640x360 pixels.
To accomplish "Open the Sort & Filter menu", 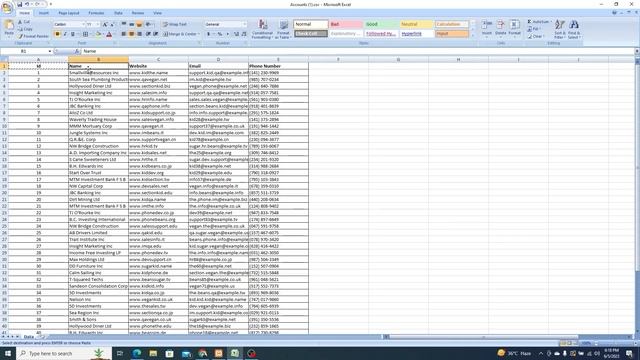I will (560, 29).
